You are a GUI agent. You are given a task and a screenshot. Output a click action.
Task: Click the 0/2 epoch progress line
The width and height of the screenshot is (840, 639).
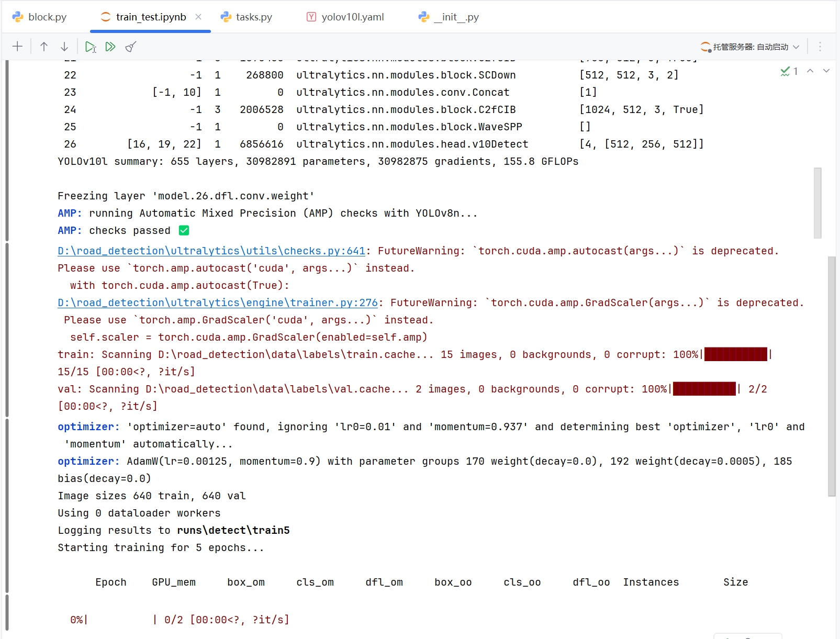coord(180,620)
